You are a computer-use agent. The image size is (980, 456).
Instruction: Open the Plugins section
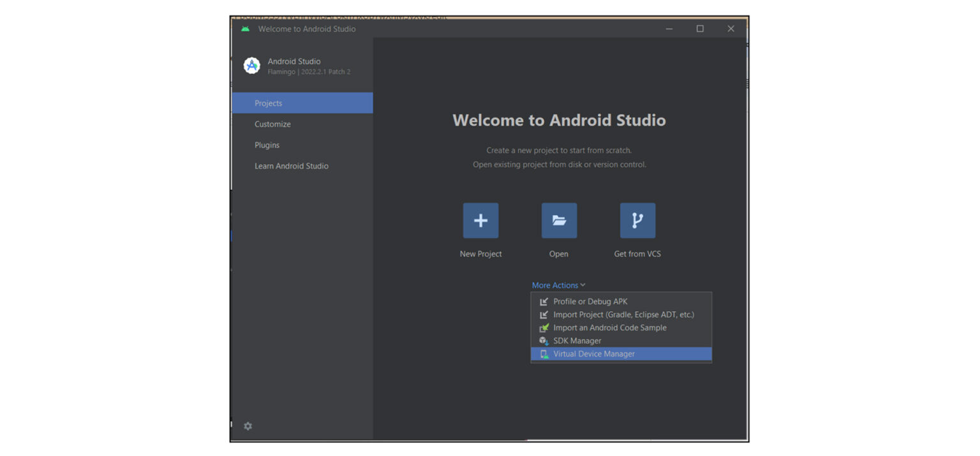click(x=267, y=145)
